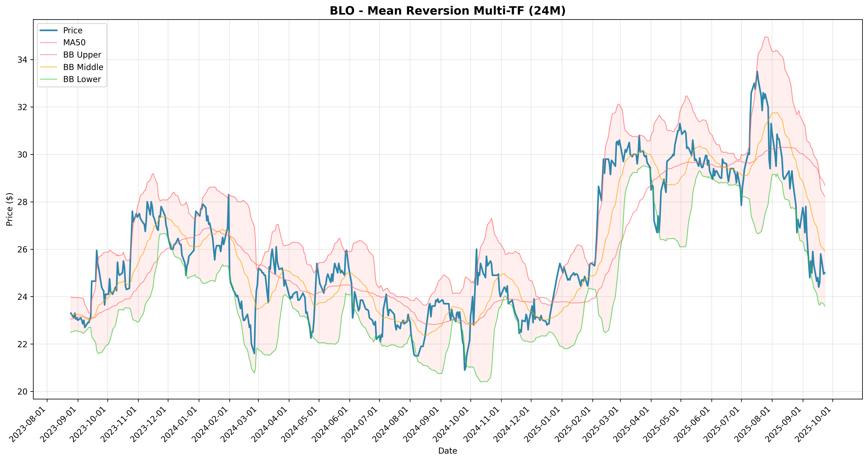
Task: Click the y-axis tick label 22
Action: pyautogui.click(x=22, y=344)
